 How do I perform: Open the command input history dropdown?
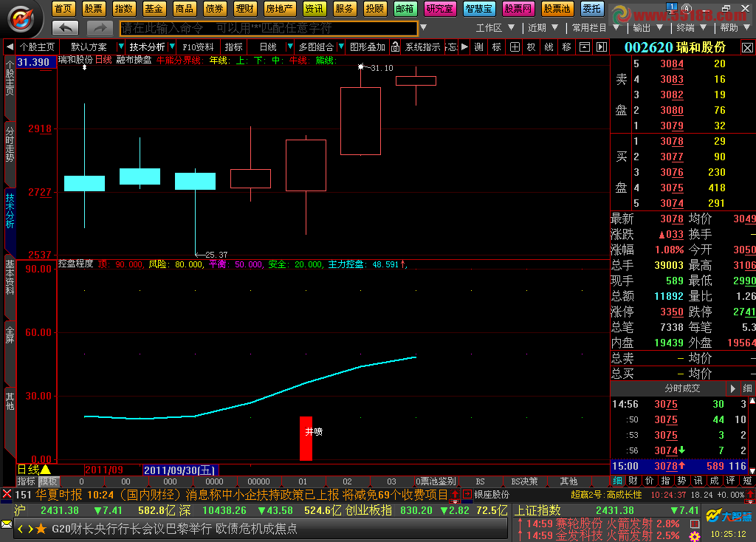click(x=423, y=28)
